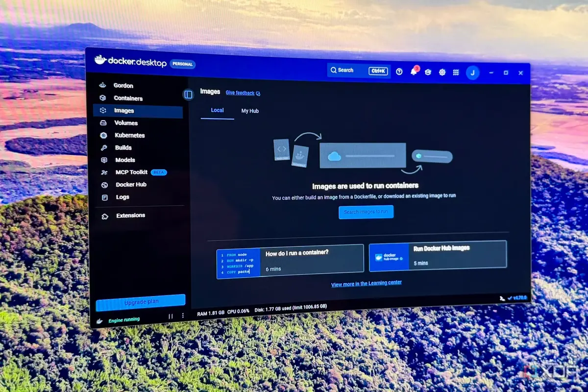Click the Search box in title bar
Image resolution: width=588 pixels, height=392 pixels.
(x=359, y=71)
